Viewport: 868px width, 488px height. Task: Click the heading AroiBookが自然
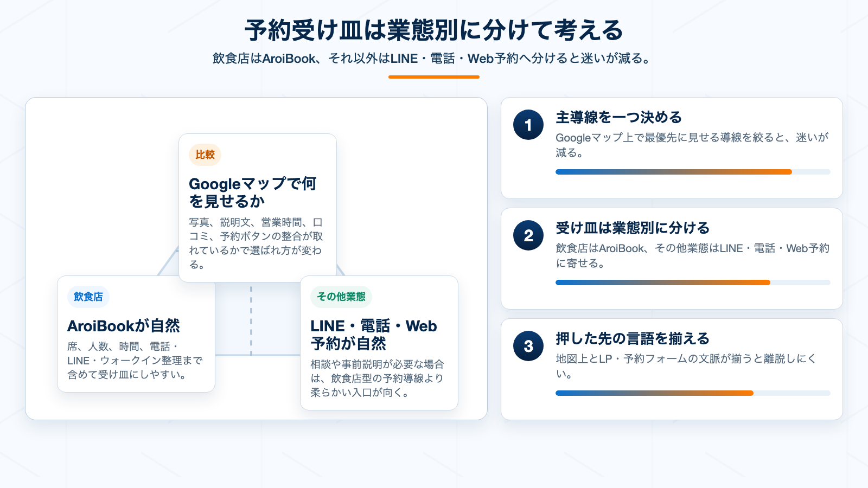[x=124, y=326]
